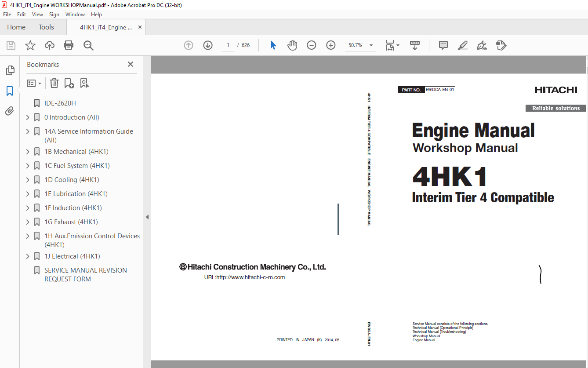Delete selected bookmark trash icon
The image size is (588, 368).
[54, 83]
